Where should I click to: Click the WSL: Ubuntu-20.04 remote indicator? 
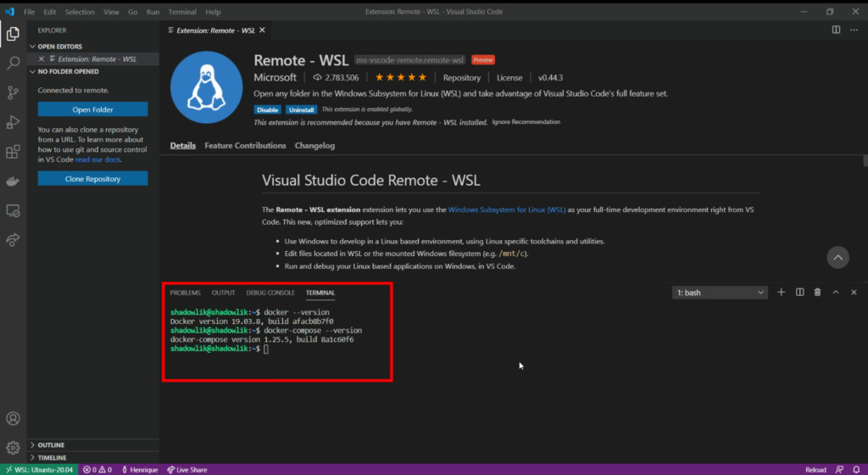click(39, 469)
